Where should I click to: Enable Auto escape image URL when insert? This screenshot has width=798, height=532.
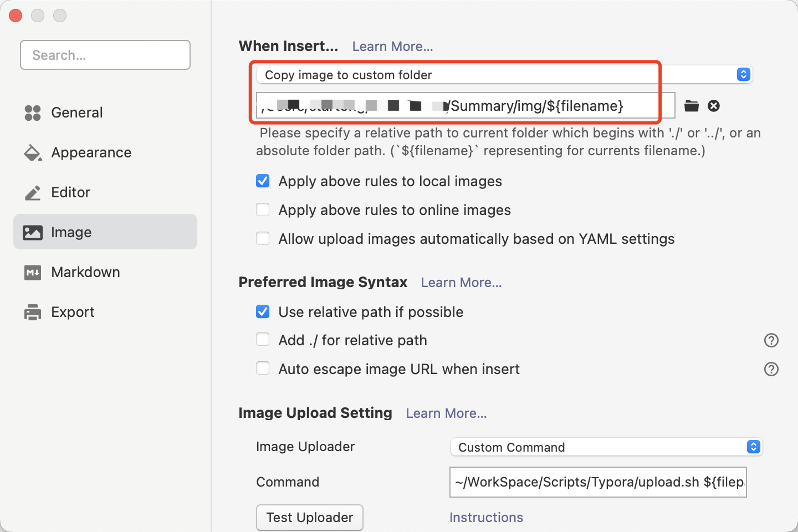pyautogui.click(x=263, y=369)
